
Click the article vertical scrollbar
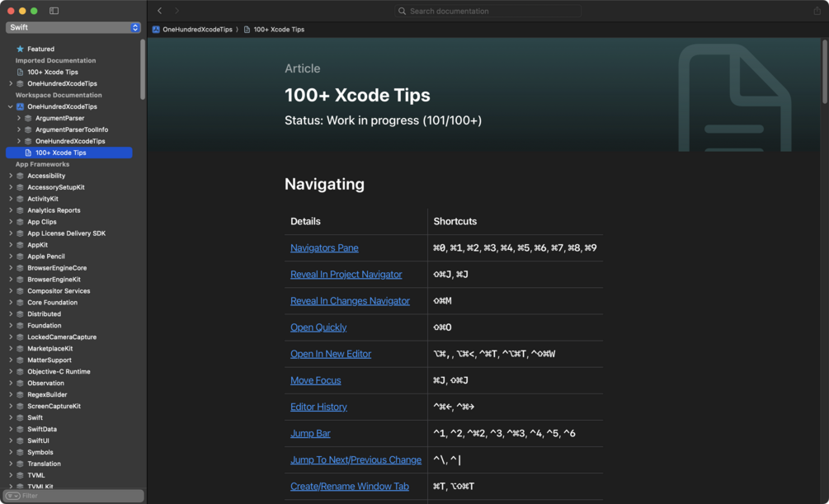pos(825,72)
